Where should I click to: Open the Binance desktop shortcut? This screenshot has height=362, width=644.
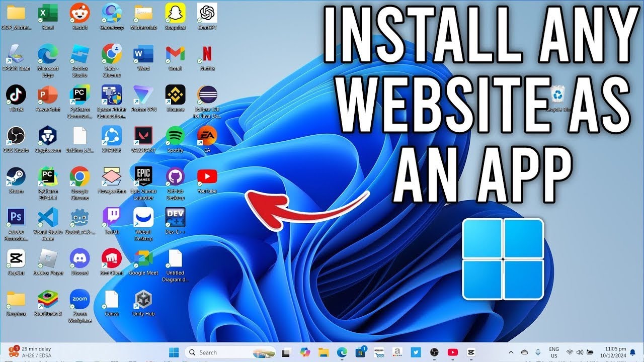[175, 98]
